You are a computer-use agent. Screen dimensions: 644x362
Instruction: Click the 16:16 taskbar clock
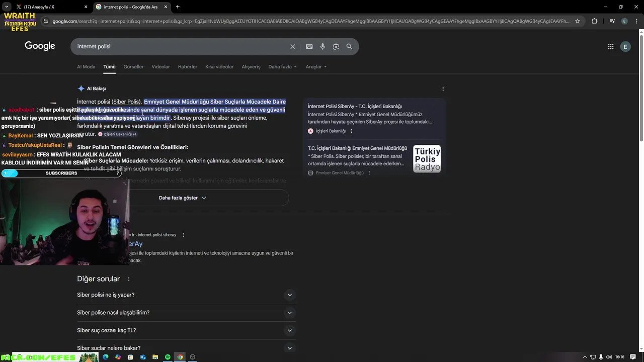620,357
